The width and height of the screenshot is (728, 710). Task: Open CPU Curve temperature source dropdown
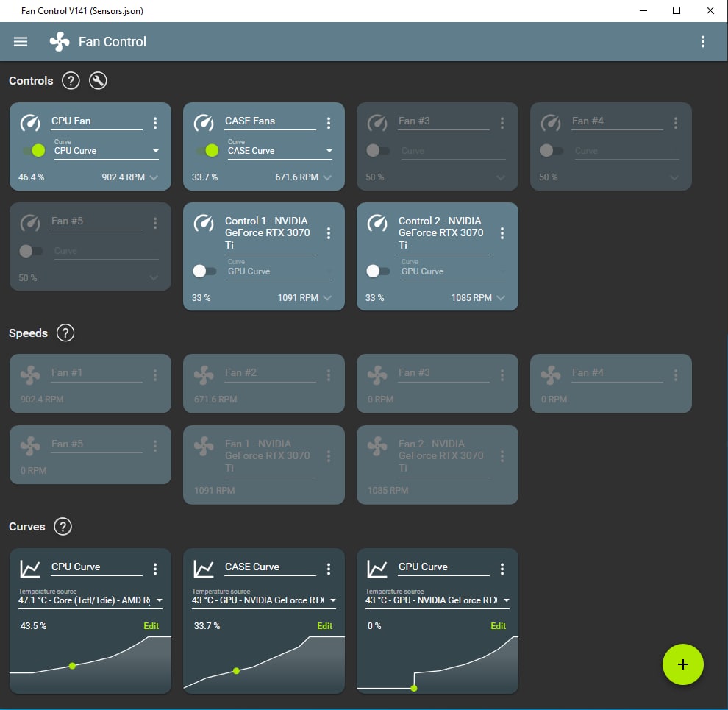pos(90,600)
